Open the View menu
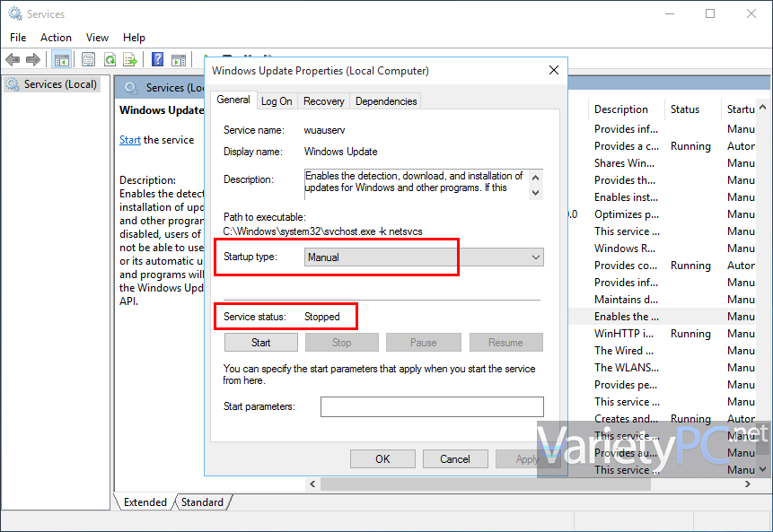This screenshot has width=773, height=532. 97,38
